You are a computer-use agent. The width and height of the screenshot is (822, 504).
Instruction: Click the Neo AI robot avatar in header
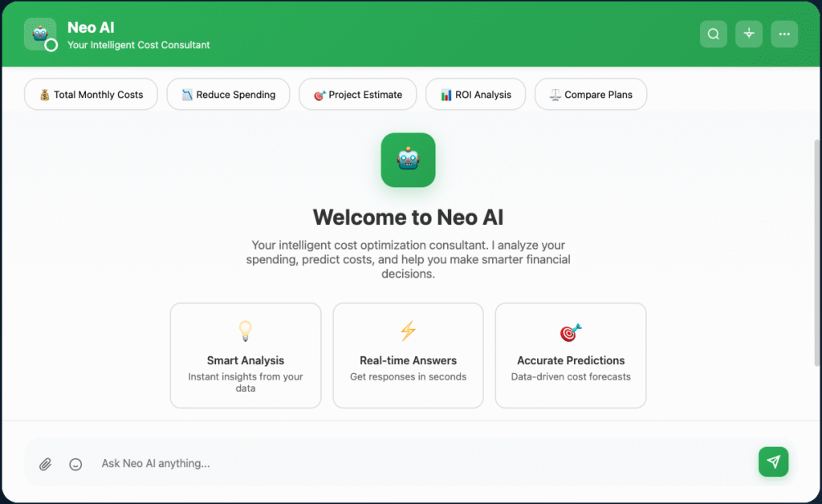pyautogui.click(x=39, y=34)
